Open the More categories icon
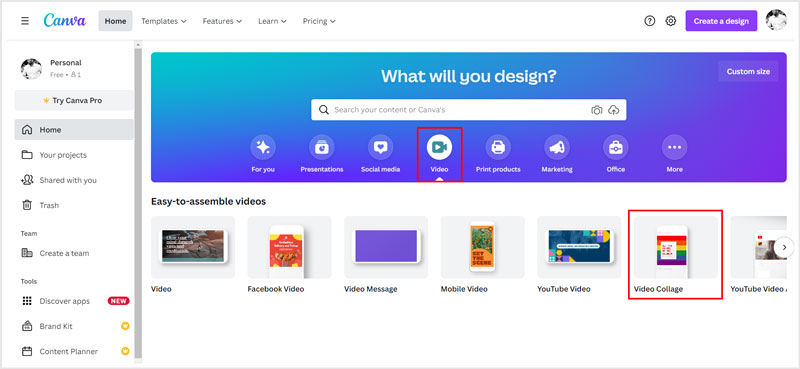The width and height of the screenshot is (800, 369). [674, 148]
